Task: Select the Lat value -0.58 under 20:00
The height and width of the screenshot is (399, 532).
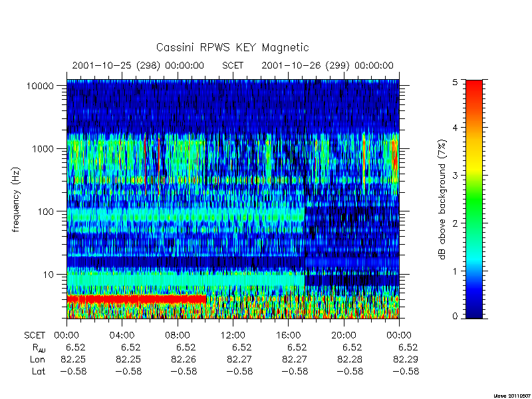Action: 350,371
